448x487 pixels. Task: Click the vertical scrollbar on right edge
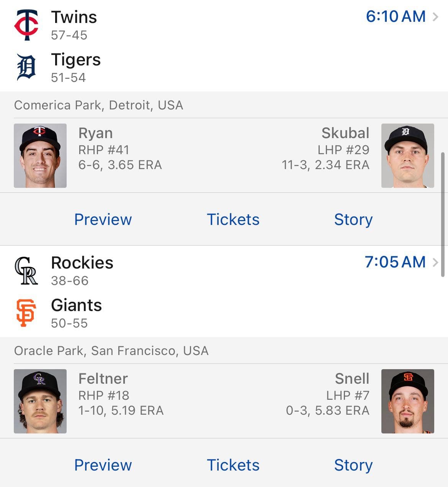(x=443, y=214)
